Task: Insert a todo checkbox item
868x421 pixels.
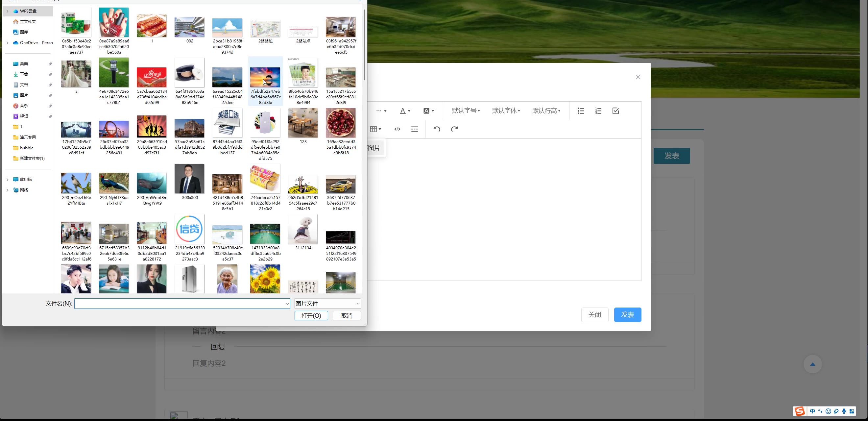Action: [615, 111]
